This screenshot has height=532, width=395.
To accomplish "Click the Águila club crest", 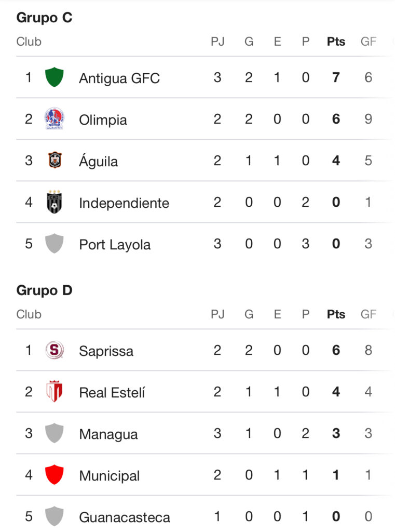I will (55, 161).
